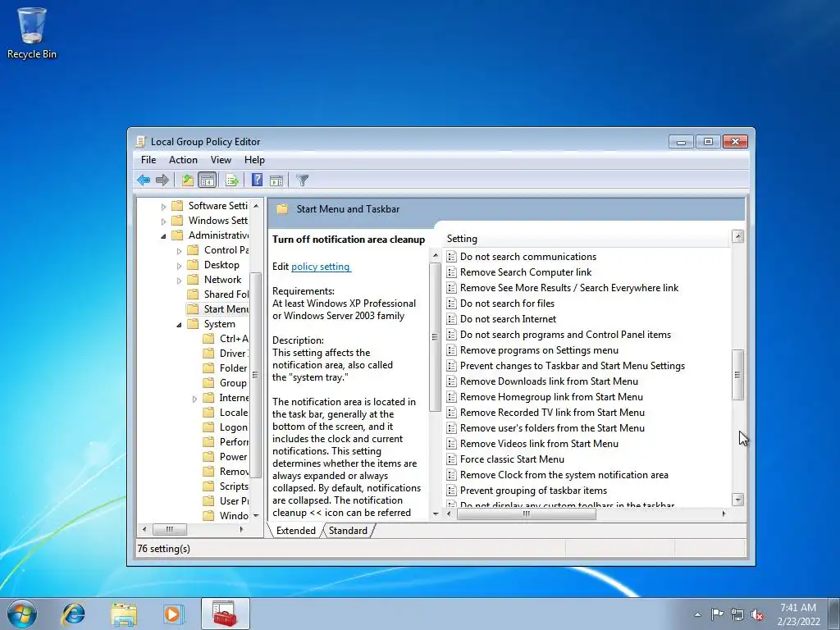Select Prevent grouping of taskbar items
This screenshot has height=630, width=840.
point(533,491)
